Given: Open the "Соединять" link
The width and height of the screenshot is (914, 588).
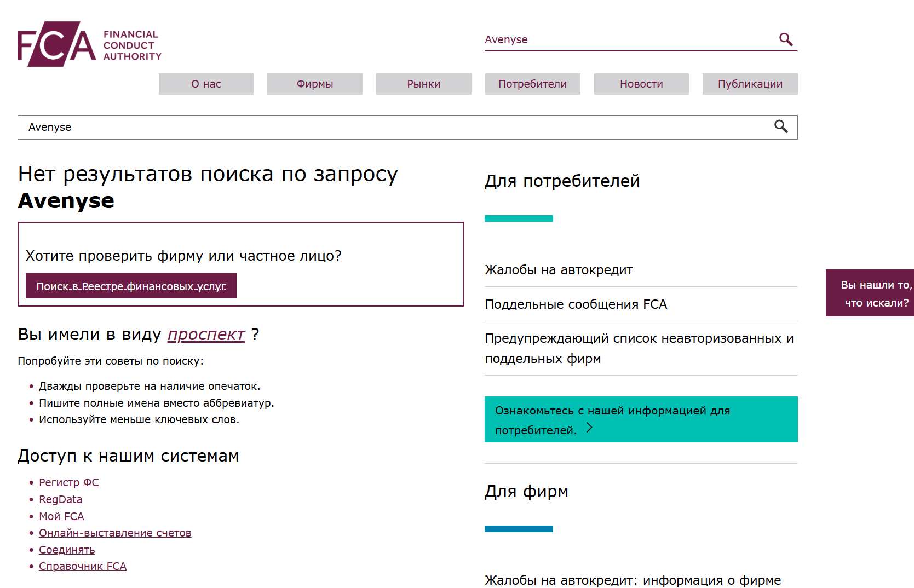Looking at the screenshot, I should click(67, 550).
